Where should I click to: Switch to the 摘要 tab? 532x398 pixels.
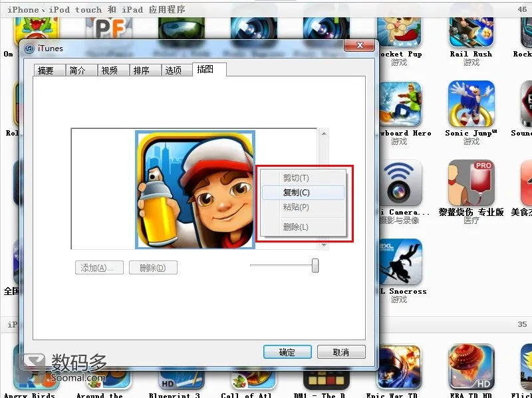(49, 70)
